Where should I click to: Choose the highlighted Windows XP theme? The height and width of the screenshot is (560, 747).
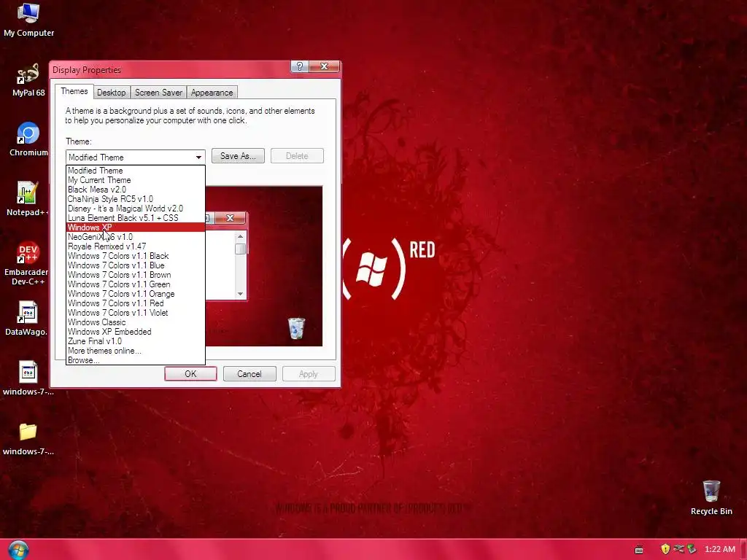coord(135,227)
